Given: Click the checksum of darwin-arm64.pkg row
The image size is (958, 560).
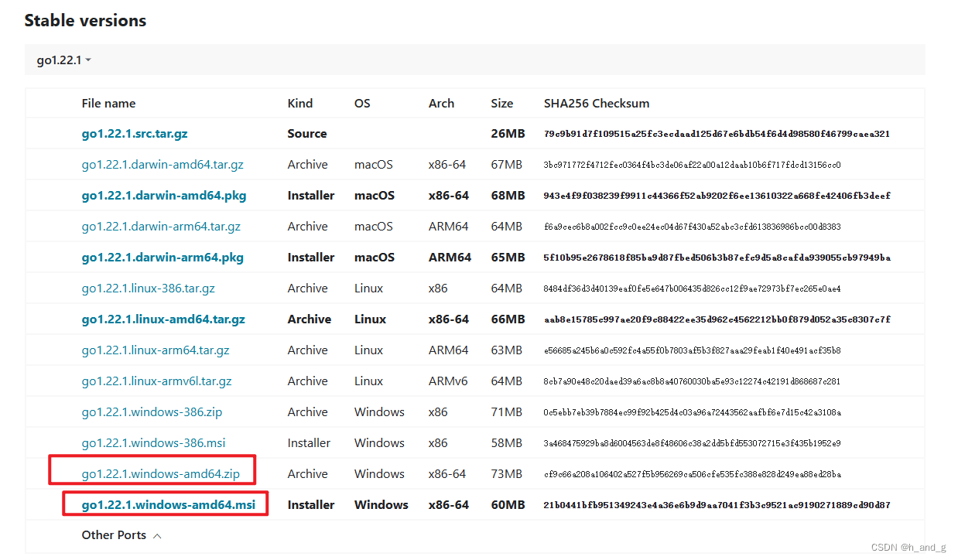Looking at the screenshot, I should pos(717,258).
